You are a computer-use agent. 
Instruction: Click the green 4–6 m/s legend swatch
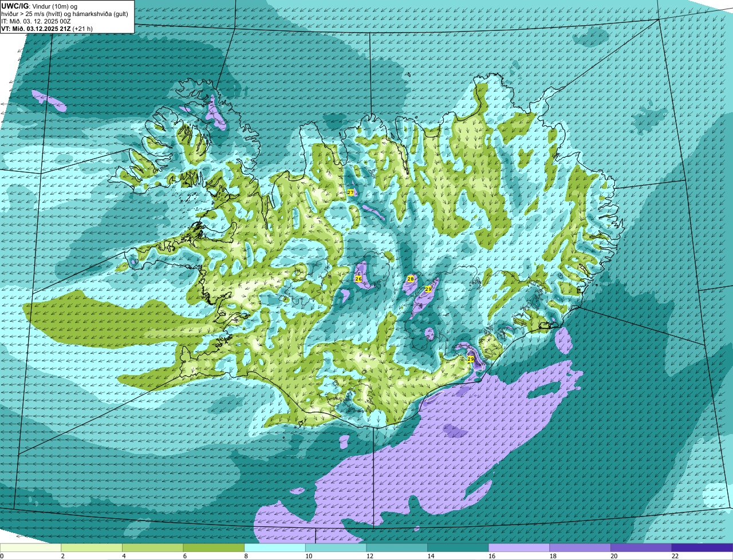pos(152,548)
